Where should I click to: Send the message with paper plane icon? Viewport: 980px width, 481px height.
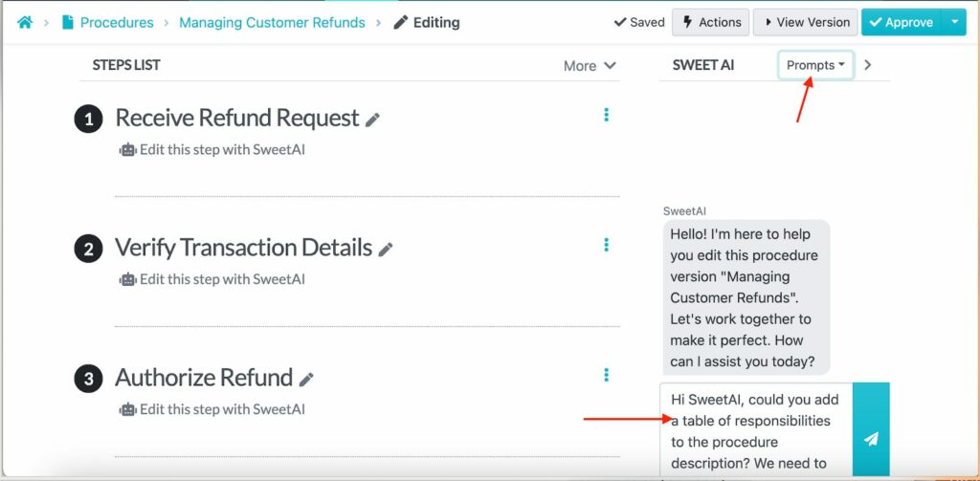click(x=870, y=439)
